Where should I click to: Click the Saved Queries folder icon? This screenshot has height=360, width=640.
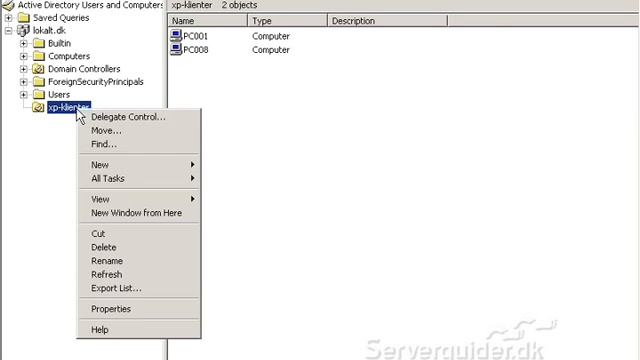(x=24, y=18)
